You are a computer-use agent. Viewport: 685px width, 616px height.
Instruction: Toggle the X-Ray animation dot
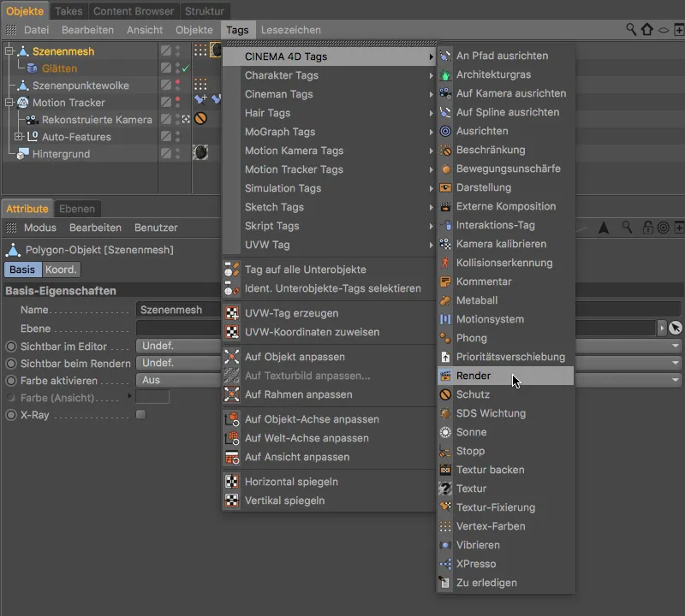11,415
